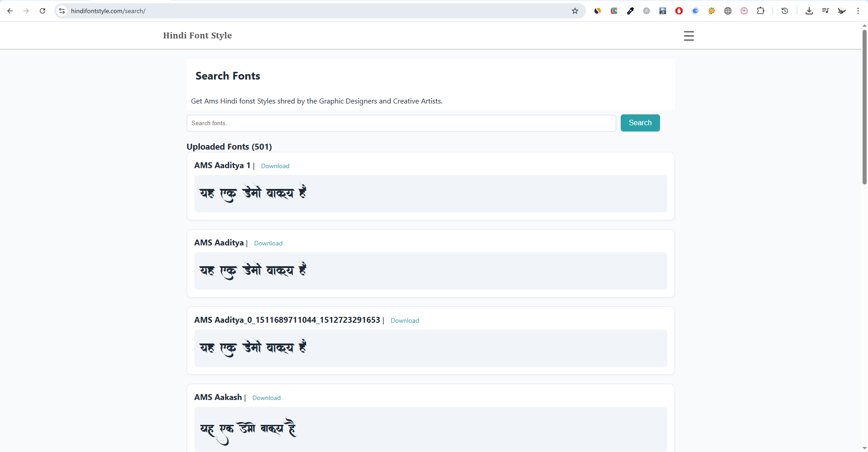The height and width of the screenshot is (452, 868).
Task: Download AMS Aaditya_0_1511689711044 font
Action: click(405, 320)
